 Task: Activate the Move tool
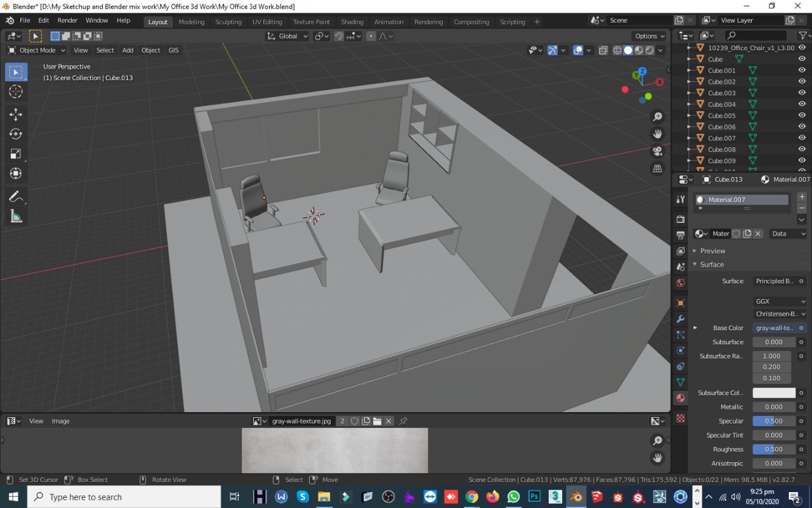pyautogui.click(x=16, y=114)
